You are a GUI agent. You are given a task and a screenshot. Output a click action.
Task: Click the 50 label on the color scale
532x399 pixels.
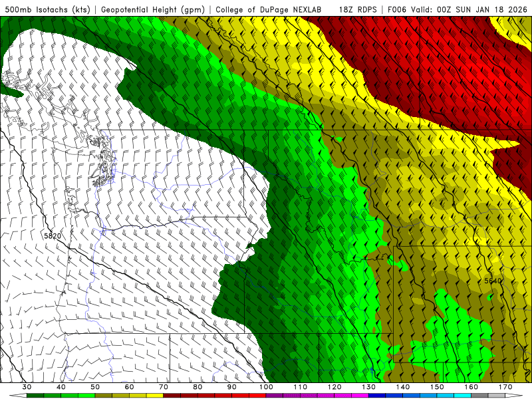[x=95, y=387]
